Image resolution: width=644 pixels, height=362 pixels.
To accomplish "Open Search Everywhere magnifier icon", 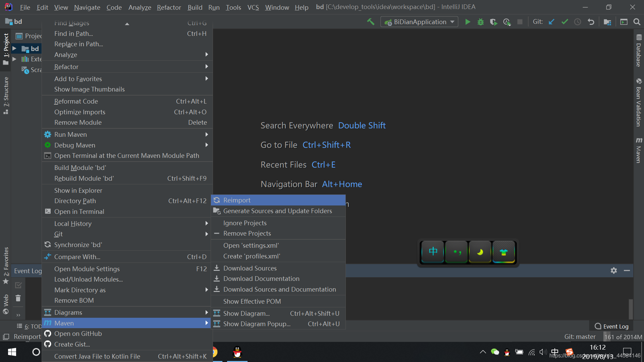I will pos(637,22).
